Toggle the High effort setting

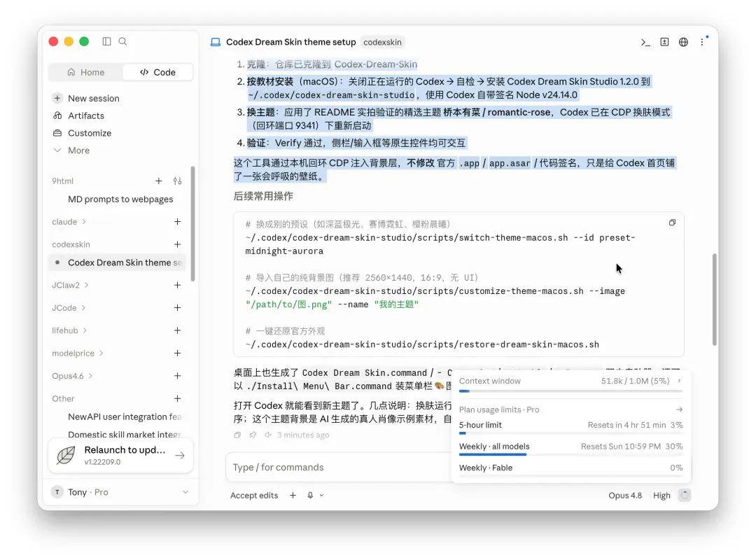(661, 496)
